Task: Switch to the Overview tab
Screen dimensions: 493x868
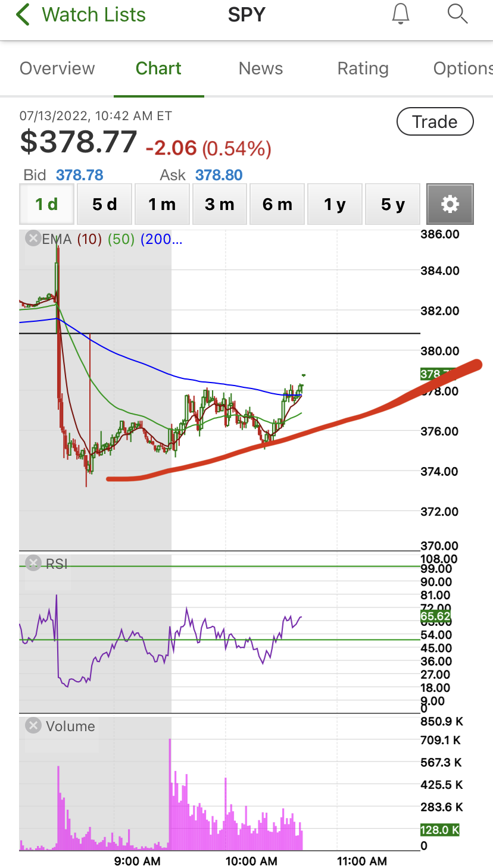Action: pyautogui.click(x=57, y=68)
